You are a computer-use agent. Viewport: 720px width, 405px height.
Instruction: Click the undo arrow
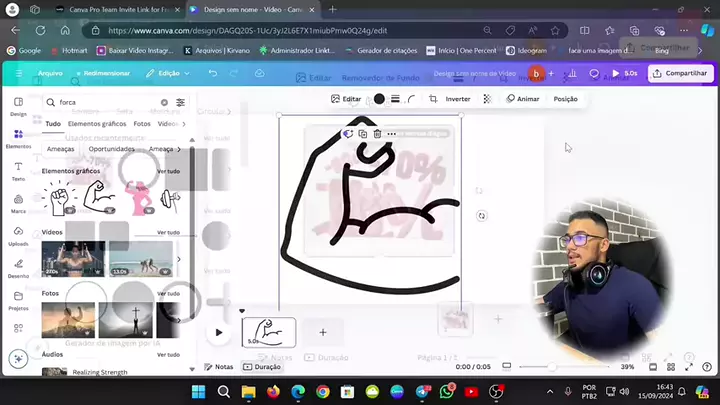(x=213, y=73)
